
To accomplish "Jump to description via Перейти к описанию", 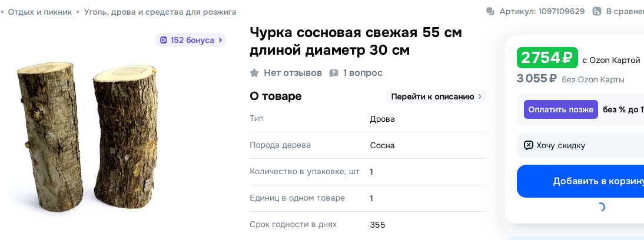I will [432, 96].
